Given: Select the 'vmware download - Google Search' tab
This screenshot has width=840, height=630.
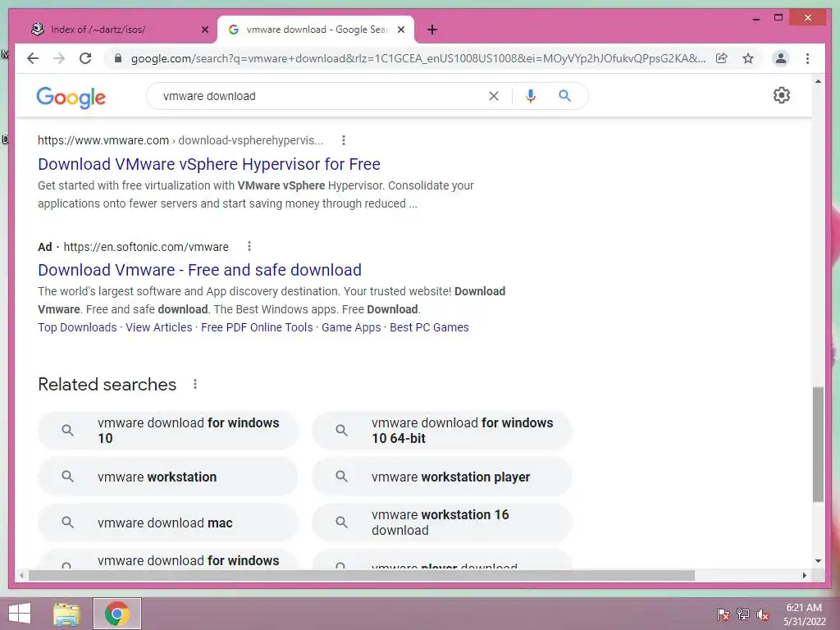Looking at the screenshot, I should (x=316, y=30).
